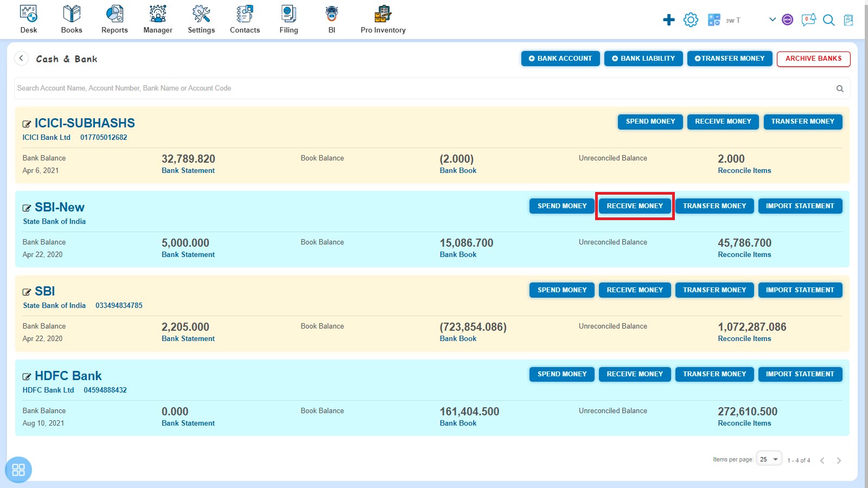The height and width of the screenshot is (488, 868).
Task: Open Reconcile Items for HDFC Bank
Action: click(x=744, y=423)
